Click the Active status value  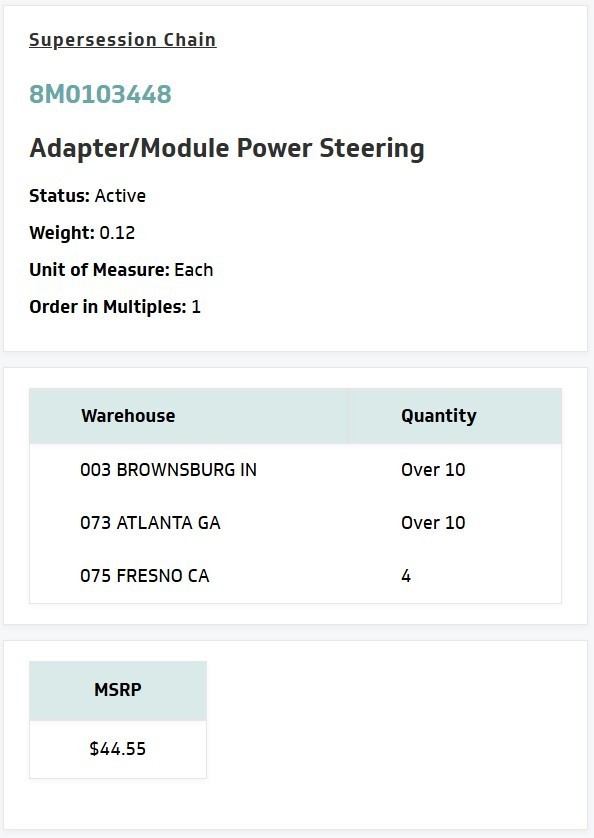click(x=121, y=196)
